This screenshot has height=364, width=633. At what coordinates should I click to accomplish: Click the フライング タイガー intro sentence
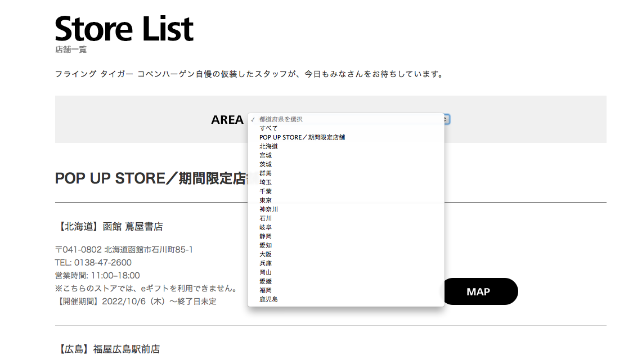250,74
